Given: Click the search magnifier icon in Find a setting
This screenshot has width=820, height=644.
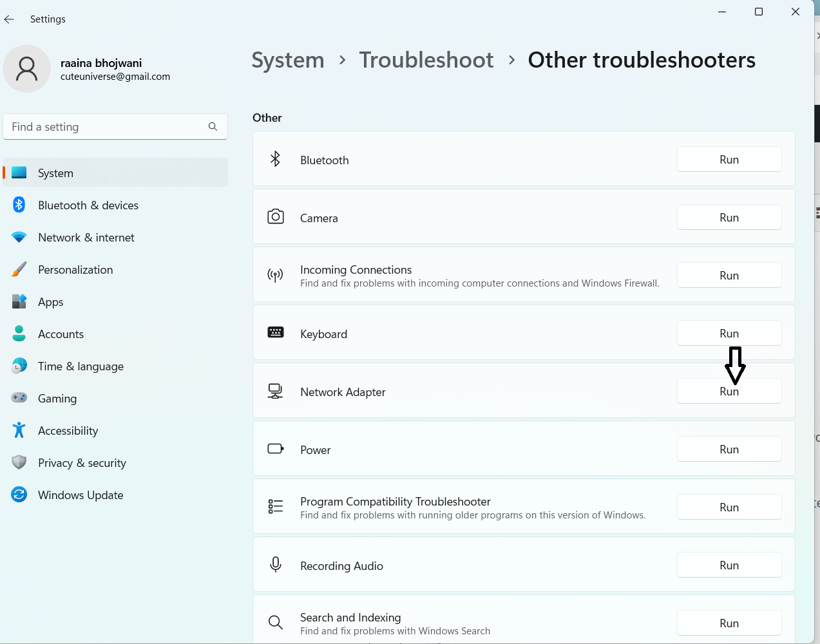Looking at the screenshot, I should (x=213, y=127).
